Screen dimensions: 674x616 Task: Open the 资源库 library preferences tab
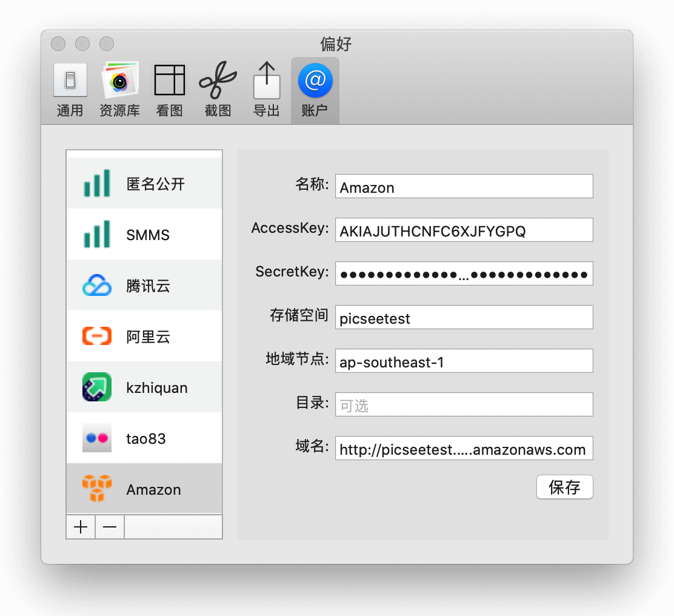click(120, 90)
